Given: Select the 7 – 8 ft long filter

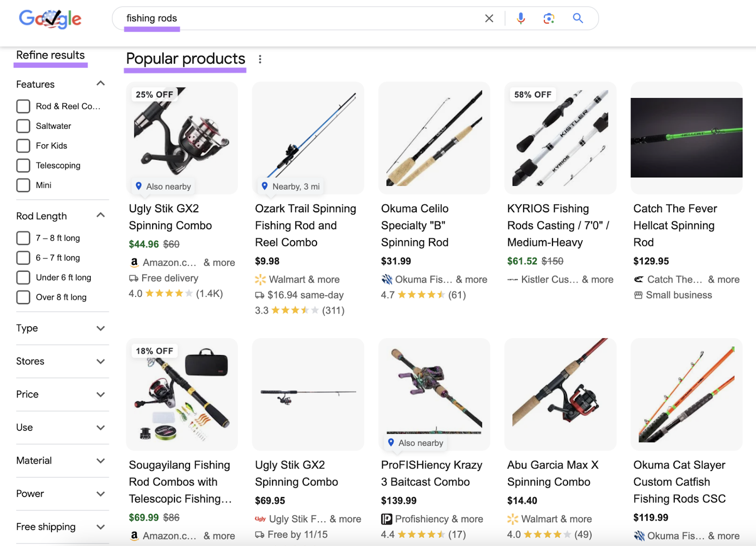Looking at the screenshot, I should (x=23, y=238).
